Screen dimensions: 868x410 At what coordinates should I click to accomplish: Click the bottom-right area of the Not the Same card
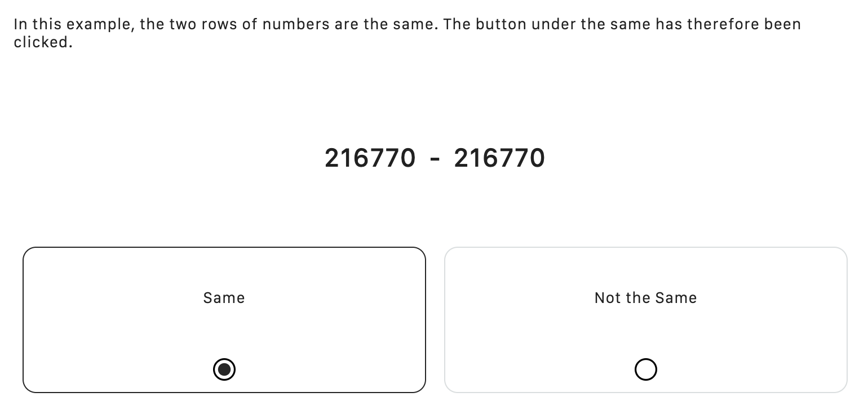pos(836,382)
